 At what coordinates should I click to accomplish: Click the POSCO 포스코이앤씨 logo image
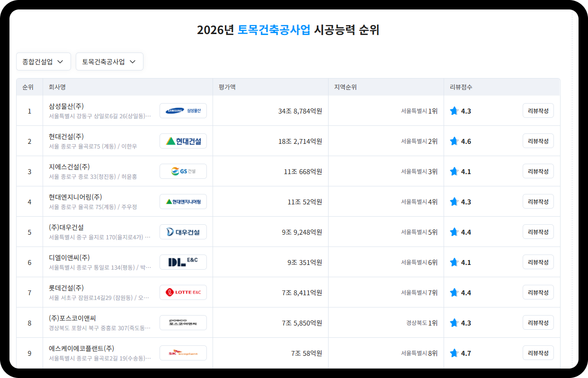pyautogui.click(x=183, y=323)
